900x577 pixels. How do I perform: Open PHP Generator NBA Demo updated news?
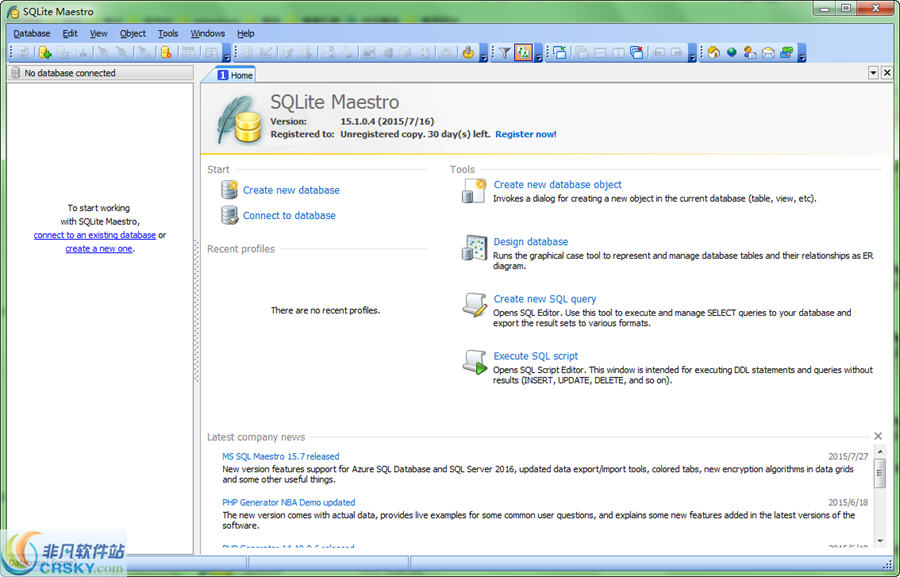289,502
